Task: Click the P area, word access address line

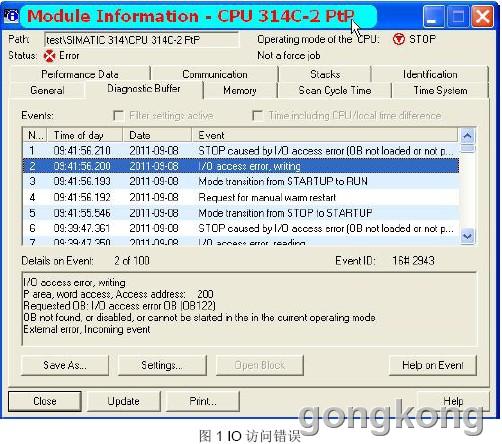Action: pyautogui.click(x=118, y=294)
